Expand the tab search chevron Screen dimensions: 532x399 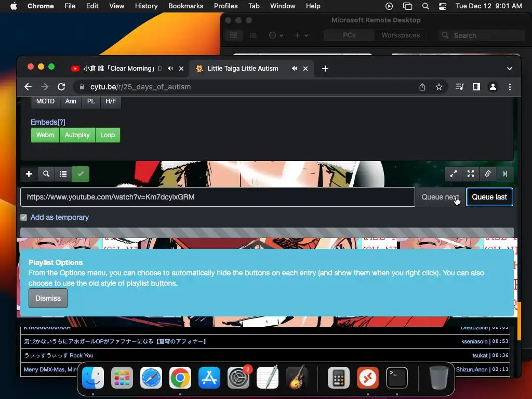[510, 69]
